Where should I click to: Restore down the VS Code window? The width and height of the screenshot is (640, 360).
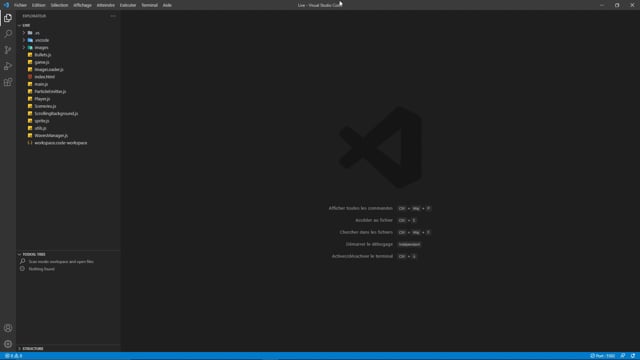(617, 5)
